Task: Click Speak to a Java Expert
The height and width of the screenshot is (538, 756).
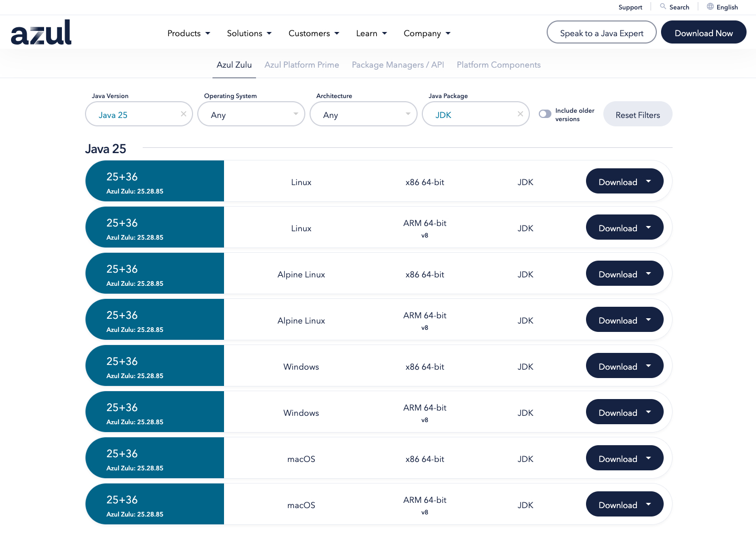Action: point(601,33)
